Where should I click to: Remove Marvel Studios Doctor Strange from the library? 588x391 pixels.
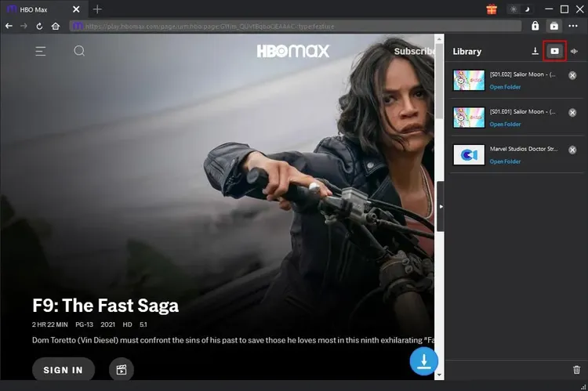(572, 150)
